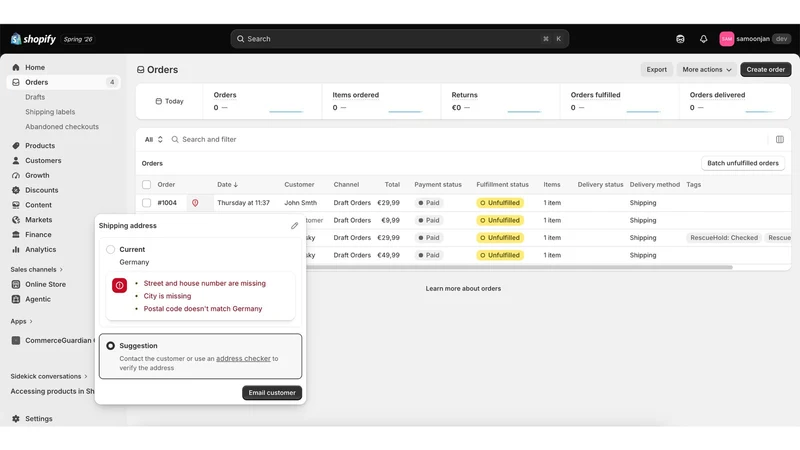Viewport: 800px width, 450px height.
Task: Click John Smith customer name
Action: 301,203
